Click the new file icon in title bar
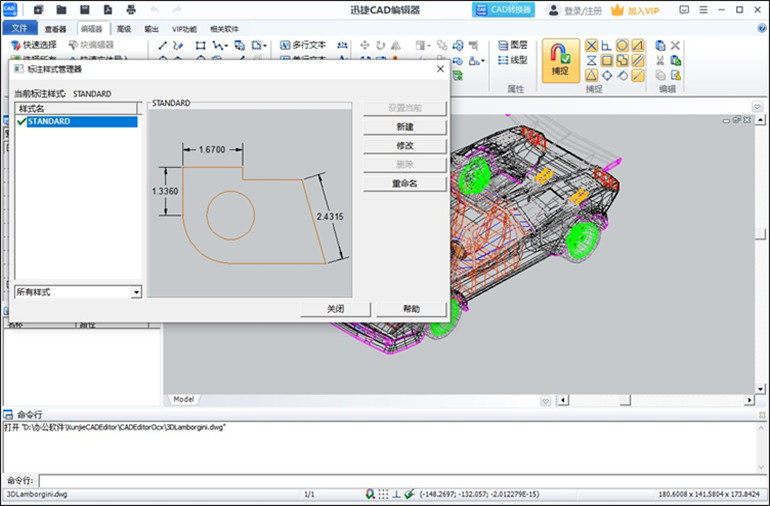Viewport: 770px width, 506px height. (x=38, y=10)
